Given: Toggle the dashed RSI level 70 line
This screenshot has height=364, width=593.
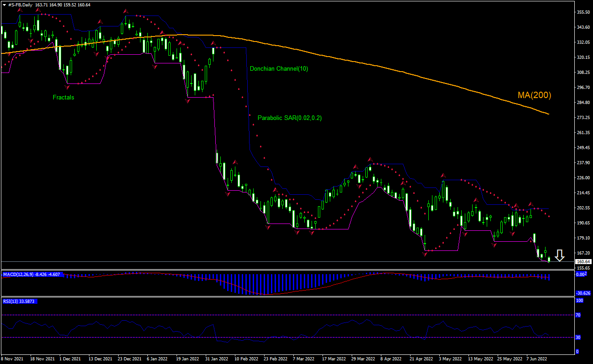Looking at the screenshot, I should point(274,315).
